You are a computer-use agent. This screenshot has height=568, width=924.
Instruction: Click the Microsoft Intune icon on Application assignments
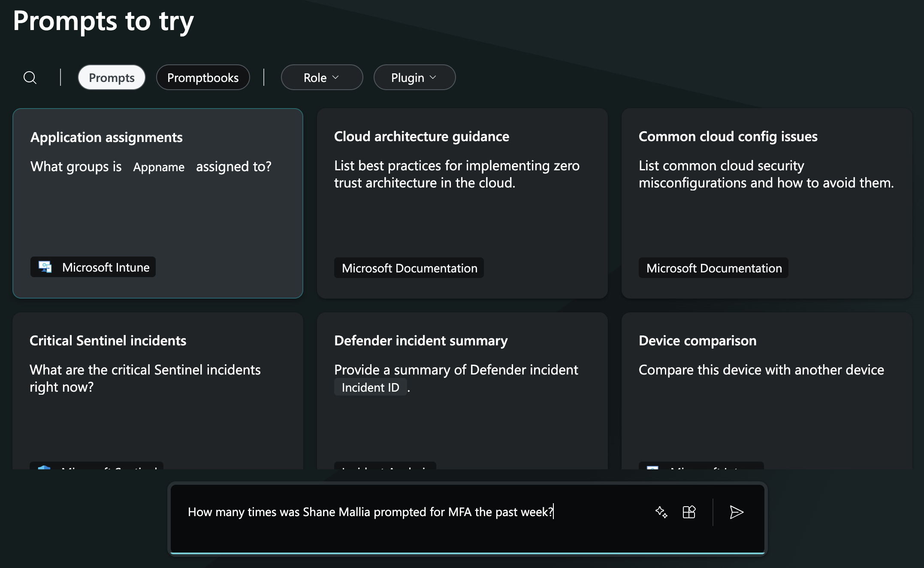(45, 267)
